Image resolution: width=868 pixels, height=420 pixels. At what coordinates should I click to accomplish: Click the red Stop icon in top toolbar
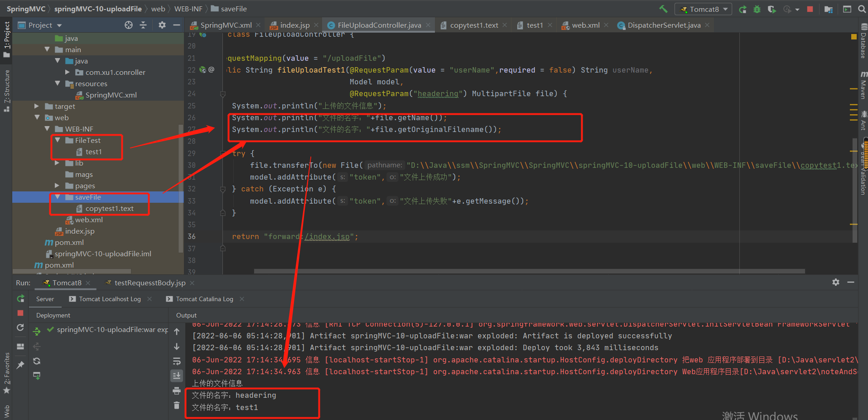810,9
